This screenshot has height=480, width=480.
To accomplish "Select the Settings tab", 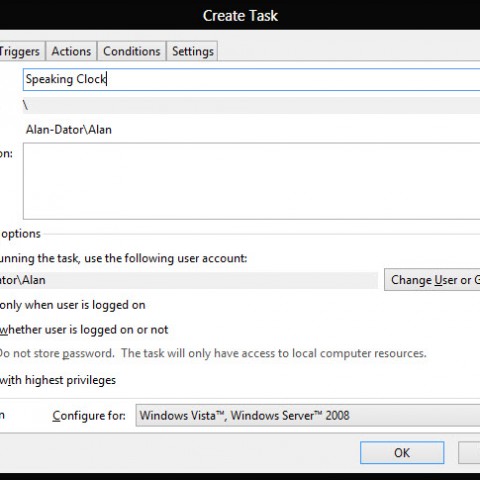I will coord(193,51).
